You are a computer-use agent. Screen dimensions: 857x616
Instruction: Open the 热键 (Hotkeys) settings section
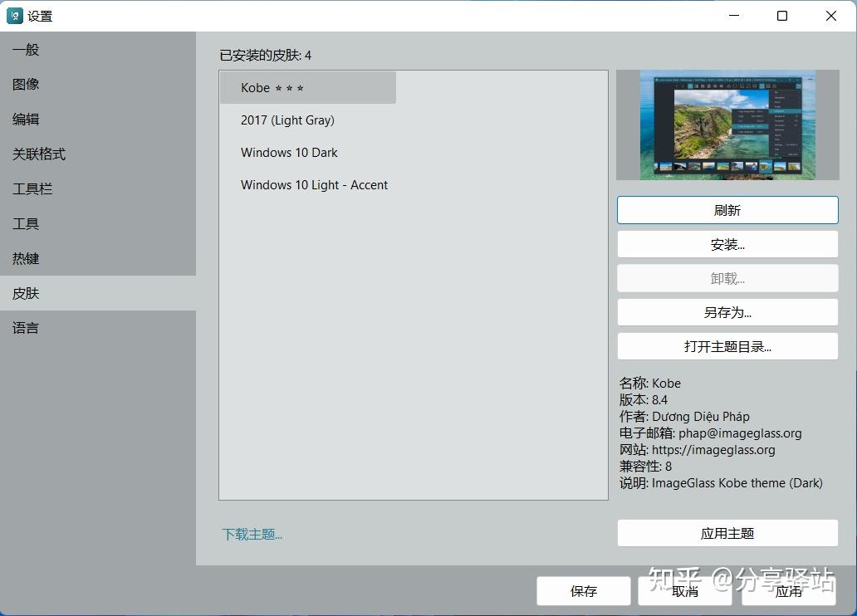tap(25, 258)
